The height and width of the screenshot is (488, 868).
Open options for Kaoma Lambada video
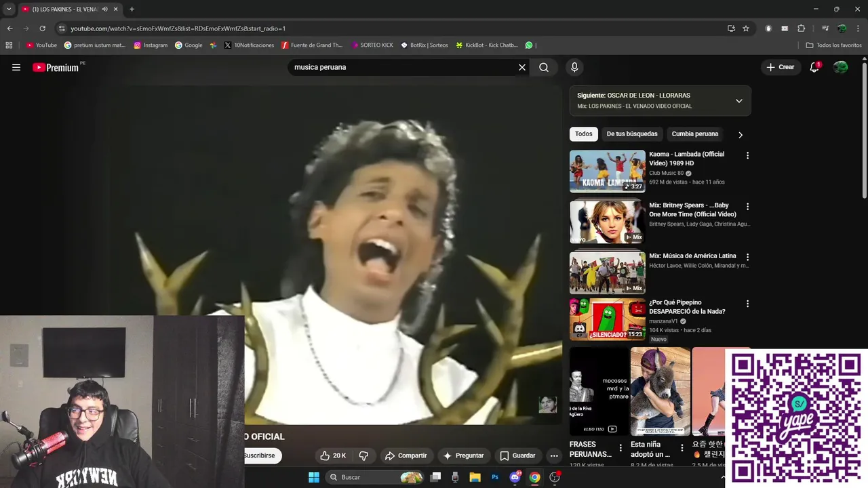coord(747,155)
